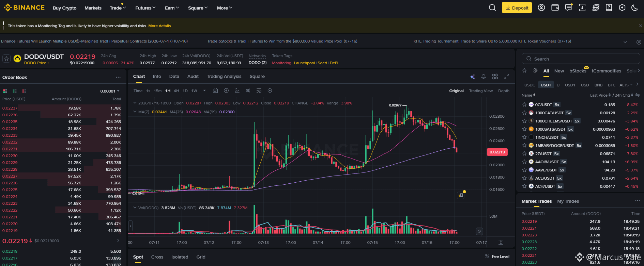Viewport: 644px width, 266px height.
Task: Switch chart to Trading View
Action: [481, 91]
